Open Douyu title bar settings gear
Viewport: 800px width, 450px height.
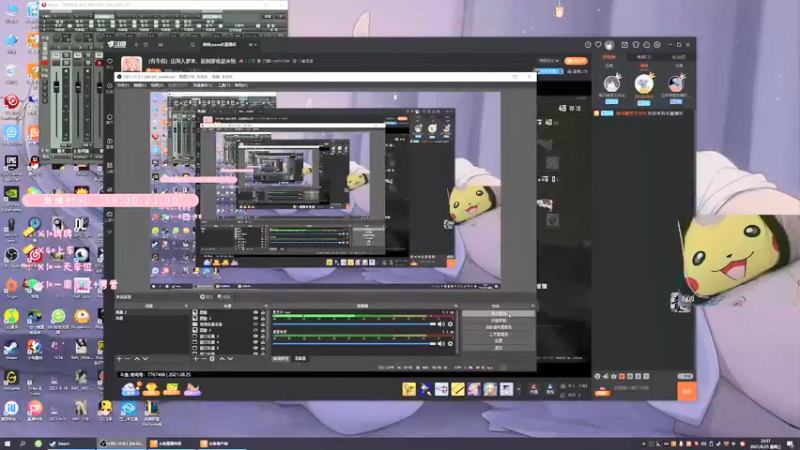[657, 45]
